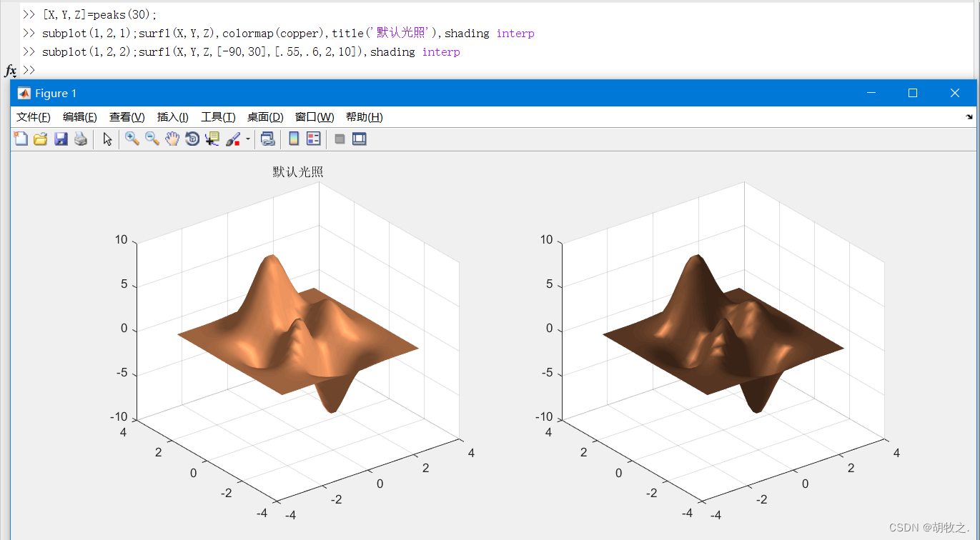
Task: Insert a legend via toolbar icon
Action: pos(314,139)
